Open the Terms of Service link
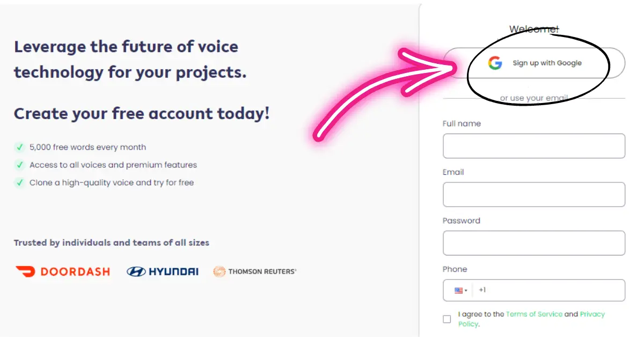Viewport: 644px width, 337px height. pyautogui.click(x=536, y=314)
